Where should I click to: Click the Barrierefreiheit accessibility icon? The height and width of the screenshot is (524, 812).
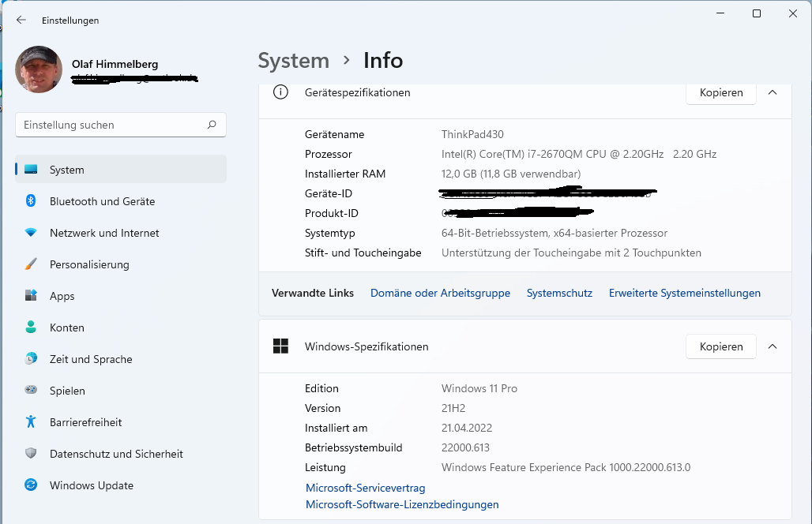point(31,422)
